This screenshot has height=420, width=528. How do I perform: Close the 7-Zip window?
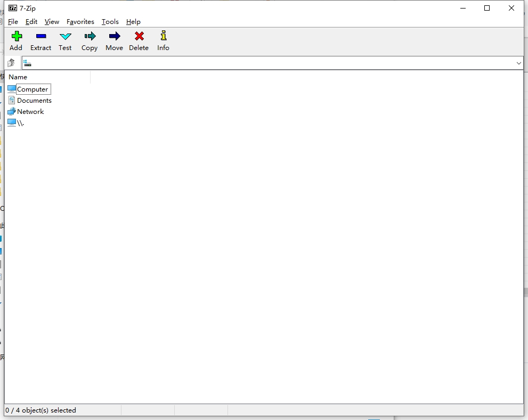(x=511, y=8)
